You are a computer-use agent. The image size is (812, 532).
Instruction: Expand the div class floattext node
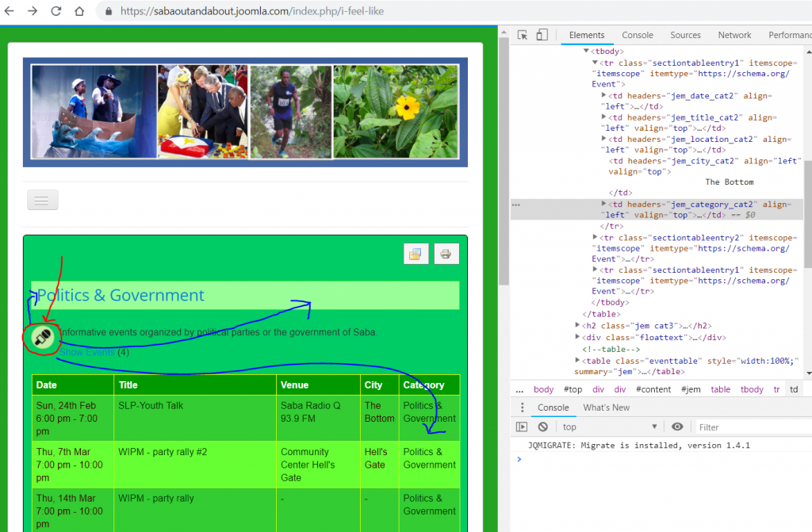[x=577, y=337]
